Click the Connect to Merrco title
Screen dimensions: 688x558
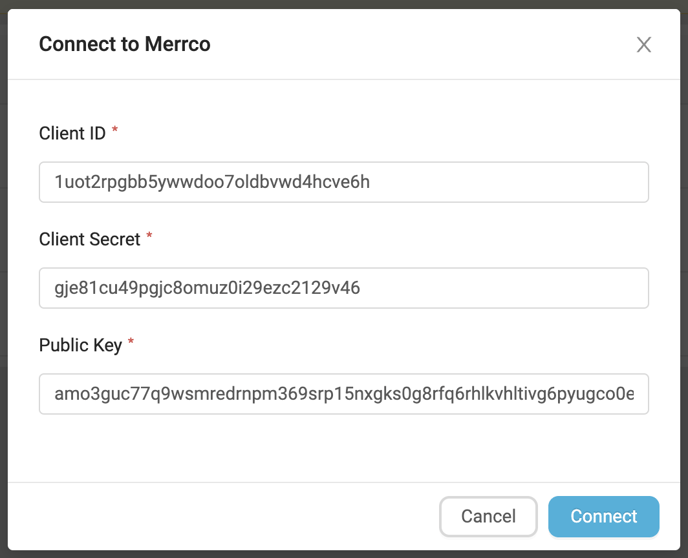(124, 44)
